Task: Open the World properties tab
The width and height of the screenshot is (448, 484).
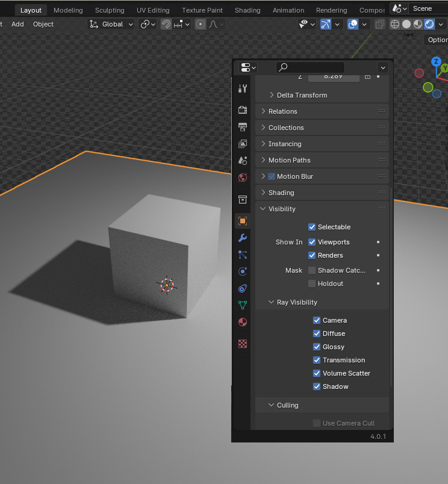Action: (243, 178)
